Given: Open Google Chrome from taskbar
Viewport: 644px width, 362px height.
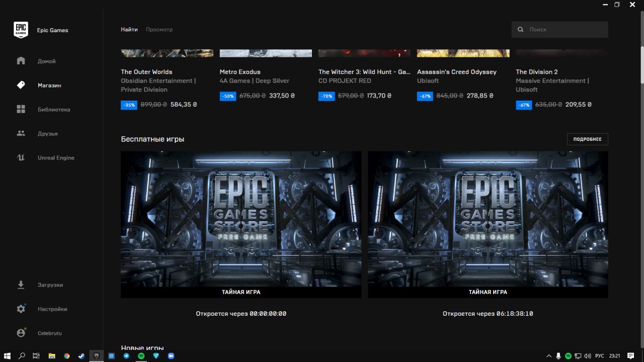Looking at the screenshot, I should coord(66,355).
